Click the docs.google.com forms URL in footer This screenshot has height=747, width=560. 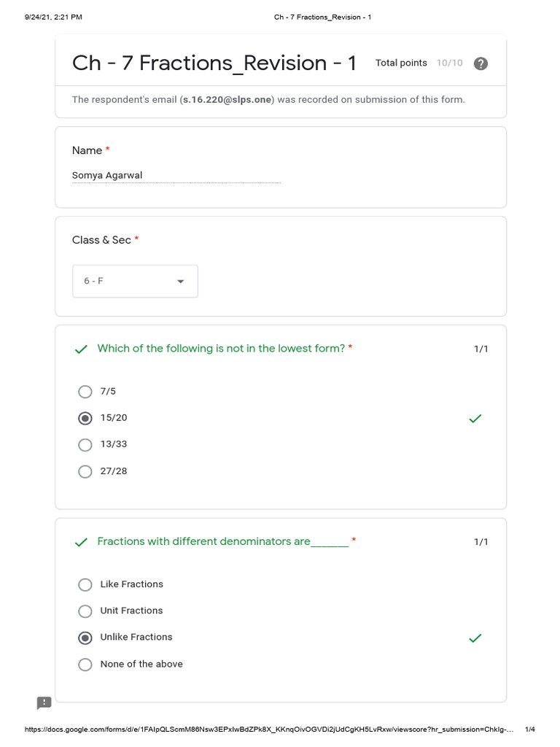point(268,729)
